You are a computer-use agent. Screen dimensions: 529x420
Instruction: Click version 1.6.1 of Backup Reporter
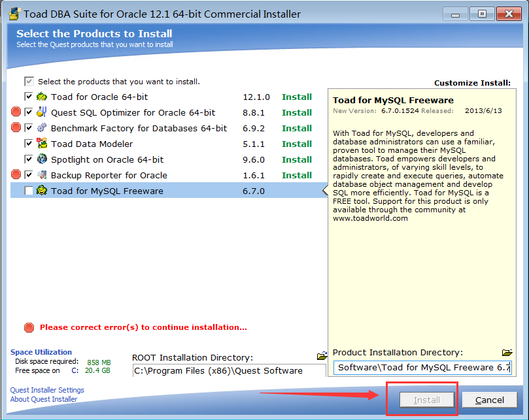(x=254, y=175)
